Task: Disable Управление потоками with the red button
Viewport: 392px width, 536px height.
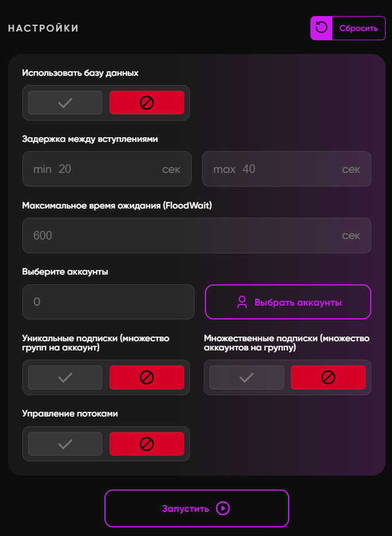Action: pos(147,444)
